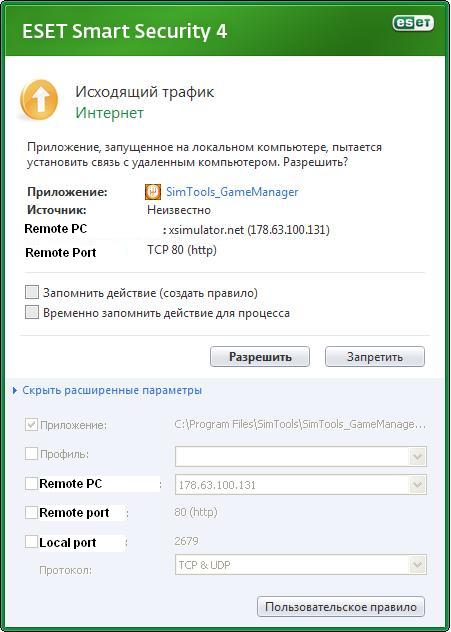This screenshot has height=632, width=451.
Task: Tick the Remote port checkbox
Action: tap(31, 513)
